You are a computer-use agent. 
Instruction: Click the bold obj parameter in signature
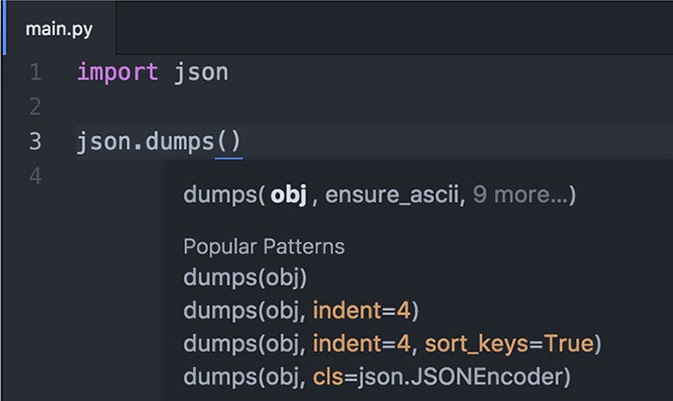pyautogui.click(x=288, y=194)
